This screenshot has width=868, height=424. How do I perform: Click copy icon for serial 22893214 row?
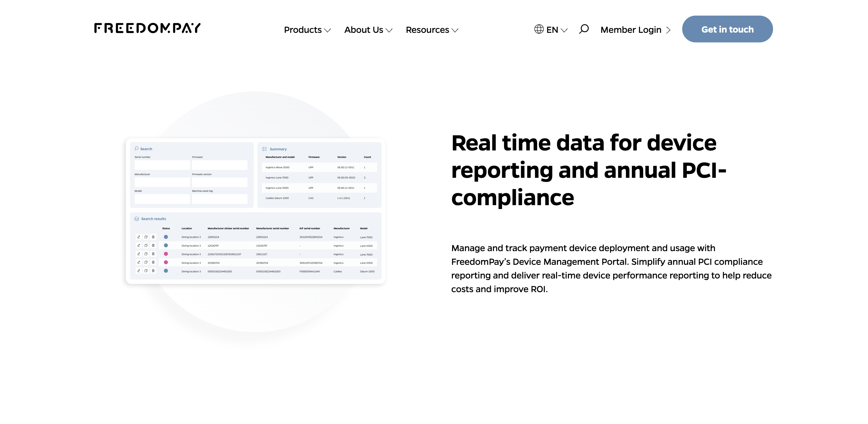tap(146, 237)
